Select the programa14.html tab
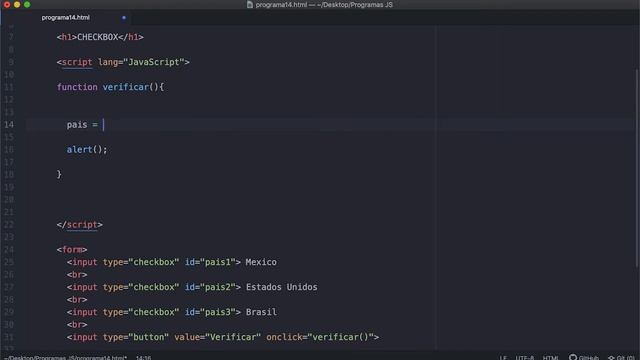Screen dimensions: 640x360 click(66, 18)
